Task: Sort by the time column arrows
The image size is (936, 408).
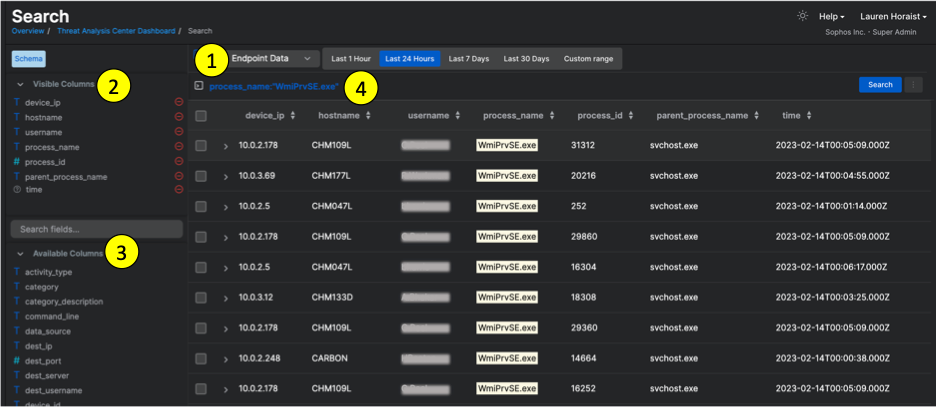Action: click(x=808, y=116)
